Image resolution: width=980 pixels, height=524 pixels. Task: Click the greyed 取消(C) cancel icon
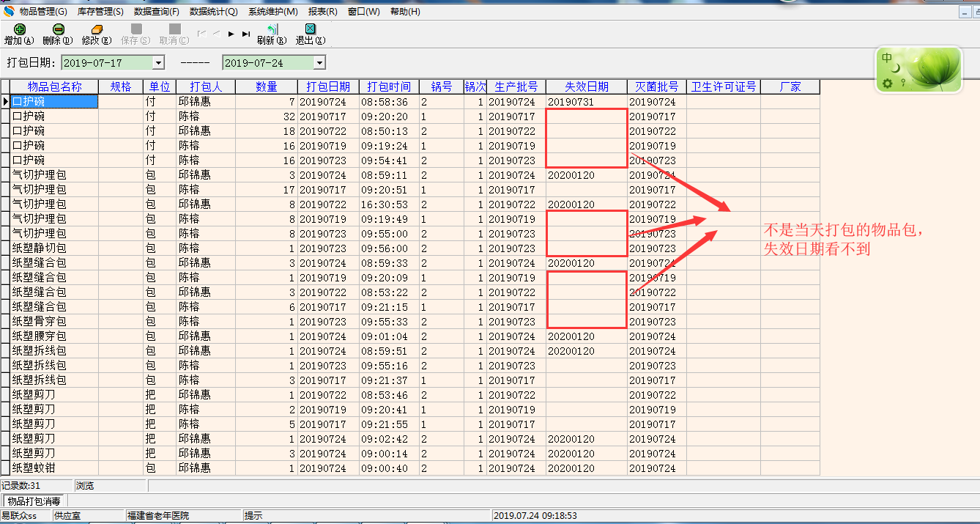[x=174, y=29]
